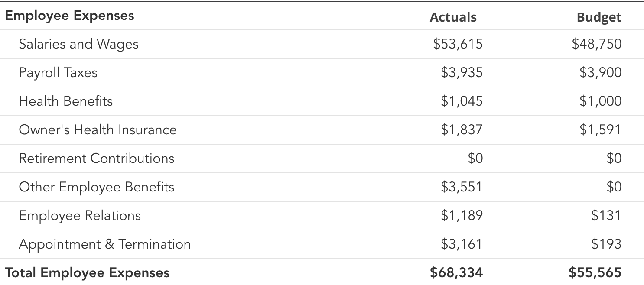Select the $1,591 Owner's Health Insurance budget
This screenshot has width=644, height=285.
pos(600,130)
